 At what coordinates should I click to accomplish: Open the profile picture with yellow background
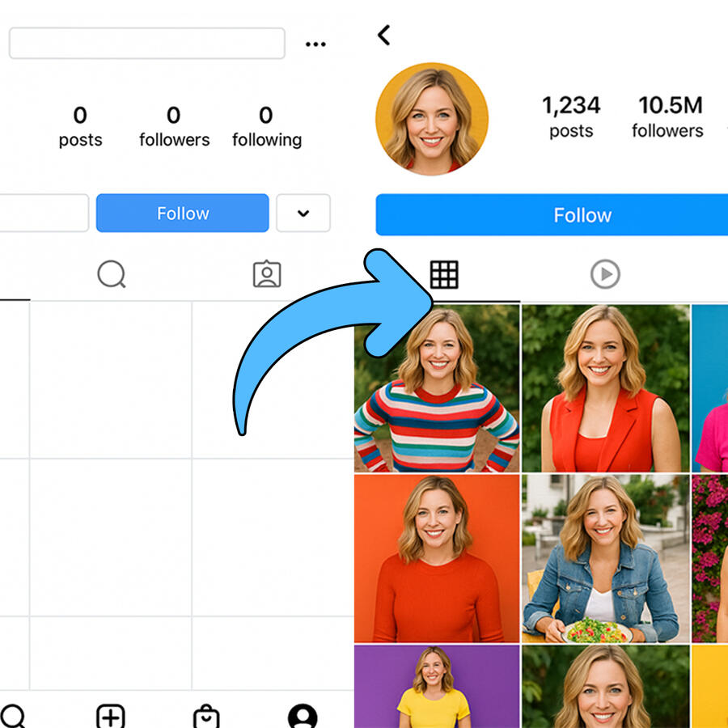click(x=432, y=119)
